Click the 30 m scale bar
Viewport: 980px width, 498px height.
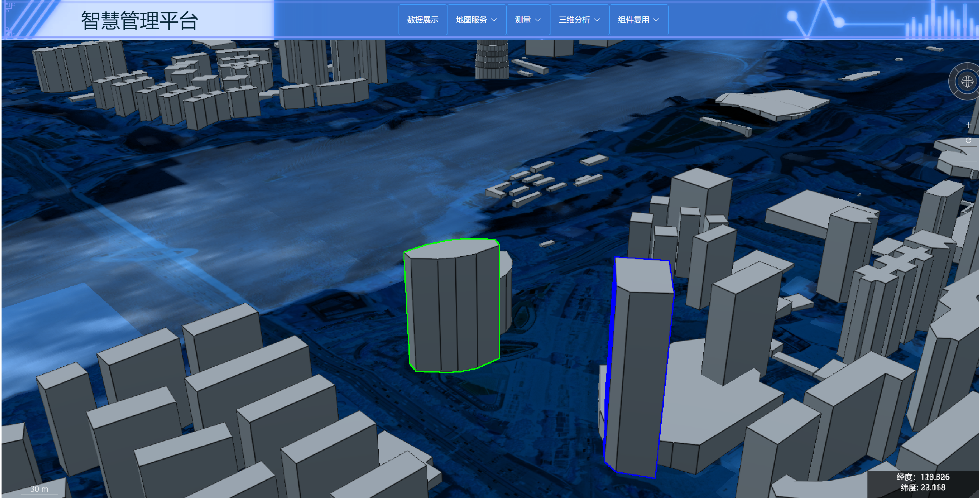tap(39, 489)
